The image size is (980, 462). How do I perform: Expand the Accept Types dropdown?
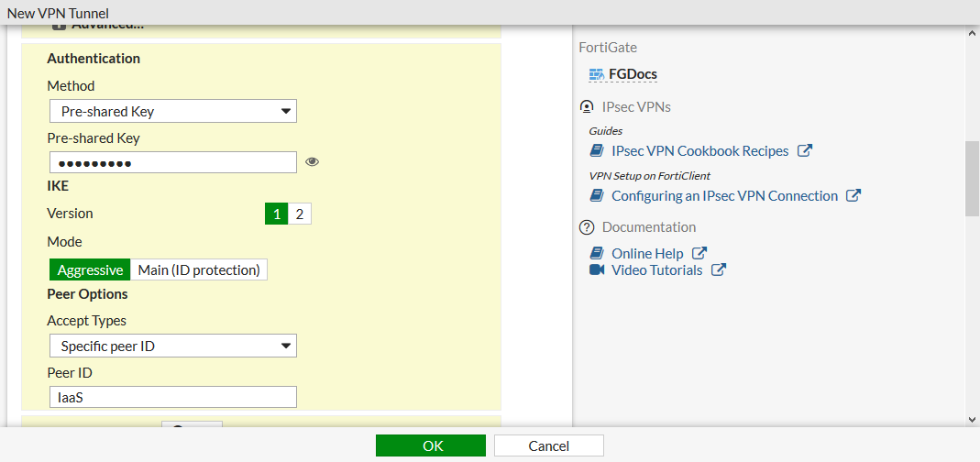click(172, 346)
